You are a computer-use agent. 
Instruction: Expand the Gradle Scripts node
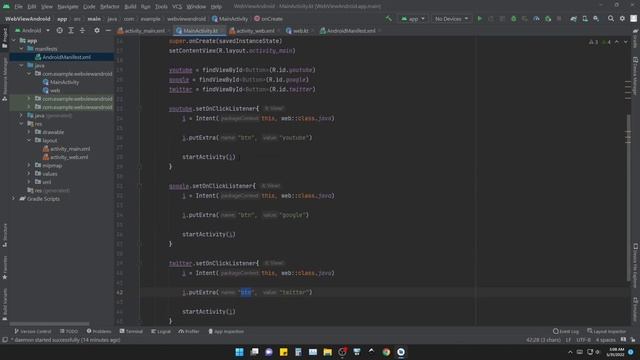pyautogui.click(x=14, y=199)
